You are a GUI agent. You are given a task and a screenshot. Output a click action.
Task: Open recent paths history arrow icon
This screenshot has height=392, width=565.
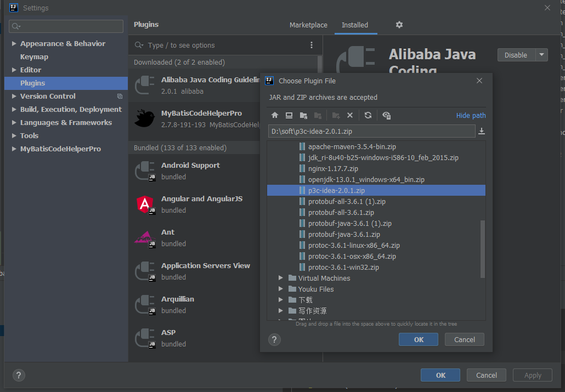point(482,131)
